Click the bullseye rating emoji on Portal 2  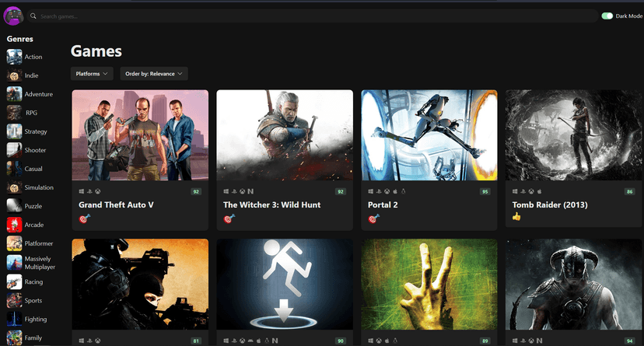[374, 218]
